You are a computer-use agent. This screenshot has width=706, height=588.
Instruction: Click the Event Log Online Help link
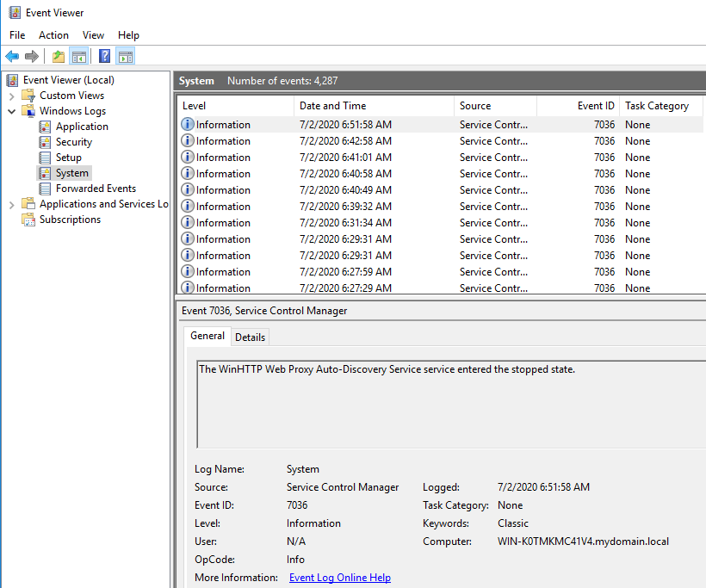(339, 578)
